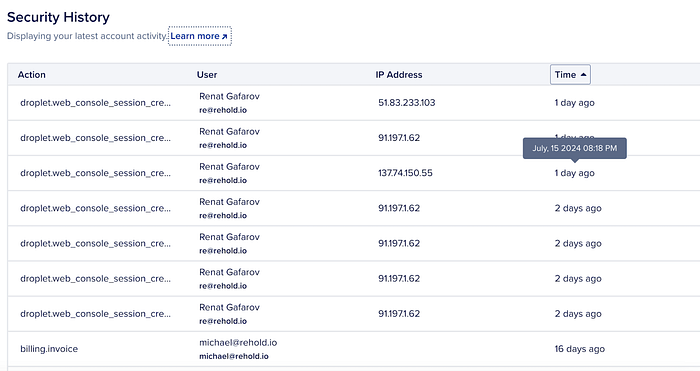Screen dimensions: 700x371
Task: Click the first droplet.web_console_session action
Action: pyautogui.click(x=95, y=103)
